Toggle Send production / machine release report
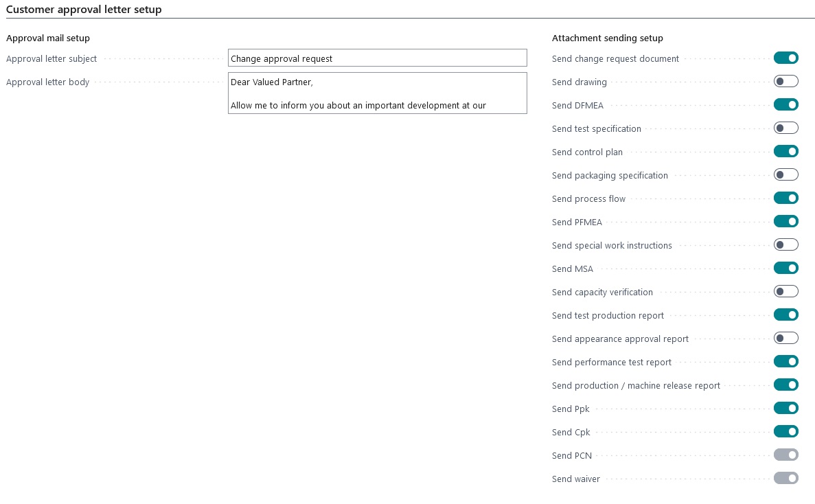 point(785,385)
